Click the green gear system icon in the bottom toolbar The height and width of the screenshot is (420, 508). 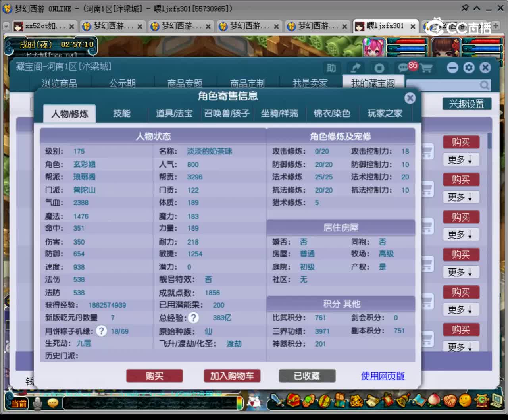(x=481, y=401)
